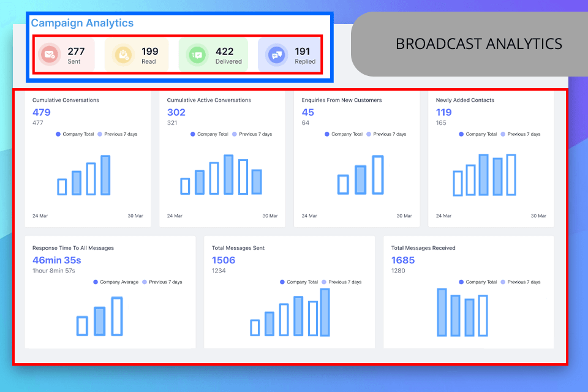The width and height of the screenshot is (588, 392).
Task: Open the 277 Sent stat card
Action: click(x=63, y=55)
